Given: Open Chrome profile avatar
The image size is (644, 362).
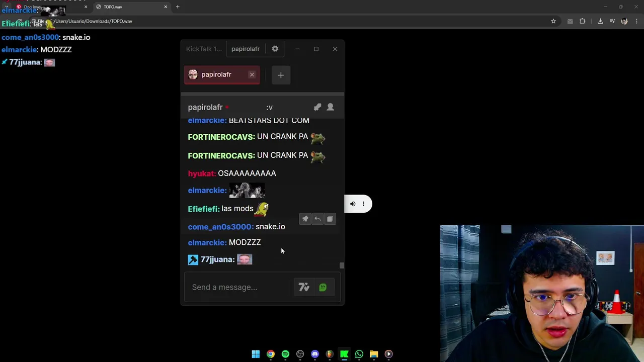Looking at the screenshot, I should 624,21.
